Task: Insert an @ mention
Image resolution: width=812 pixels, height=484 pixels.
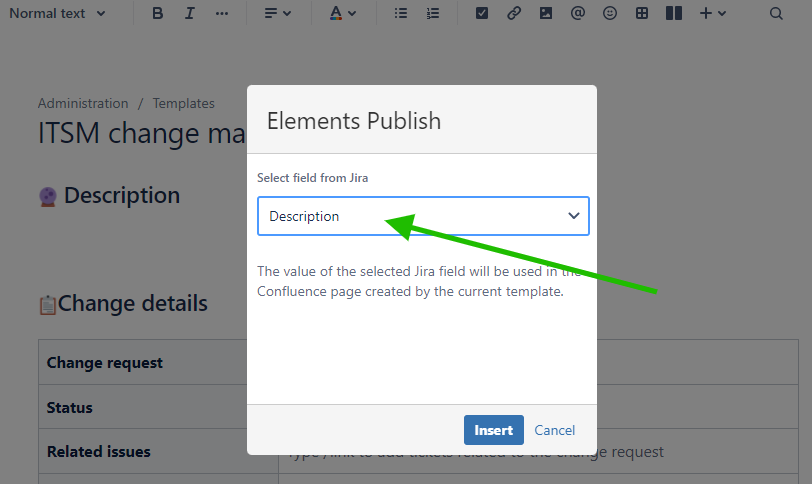Action: pyautogui.click(x=577, y=14)
